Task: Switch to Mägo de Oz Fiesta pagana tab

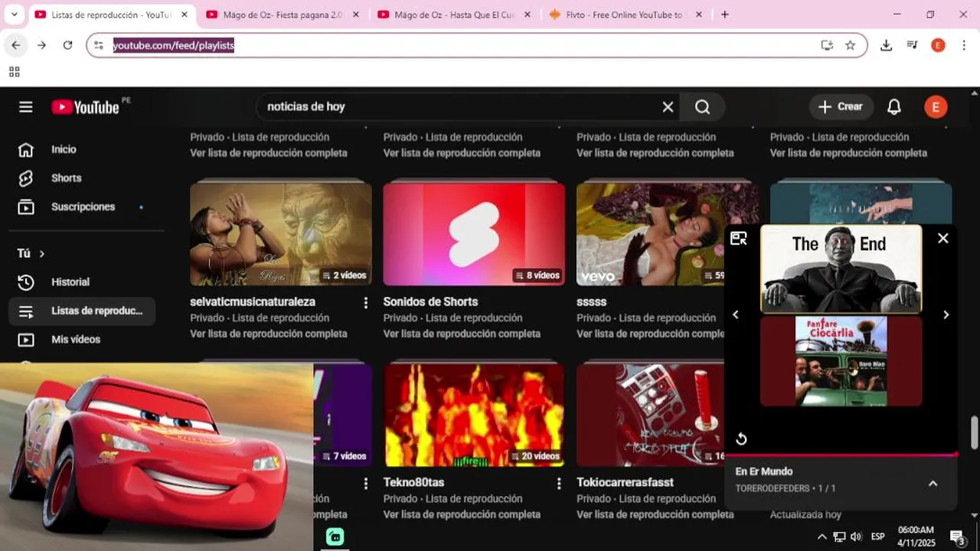Action: (283, 15)
